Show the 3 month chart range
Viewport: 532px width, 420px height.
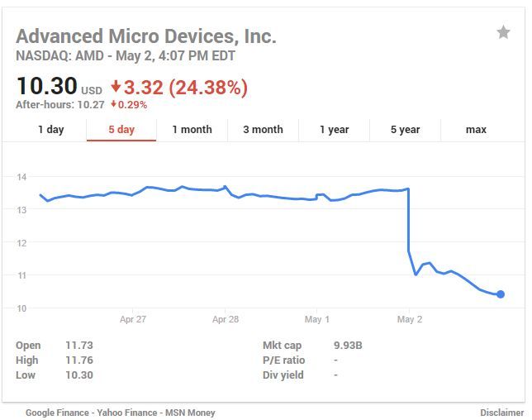[x=263, y=130]
